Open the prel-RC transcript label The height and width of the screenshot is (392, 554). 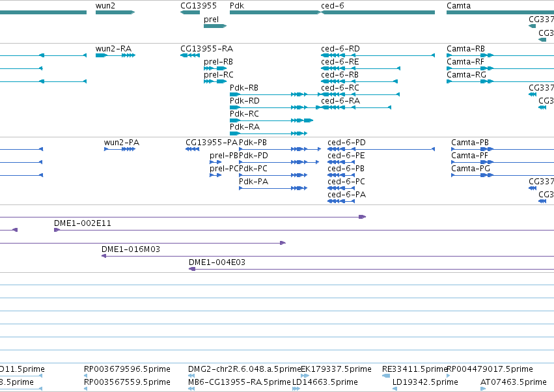click(x=219, y=75)
